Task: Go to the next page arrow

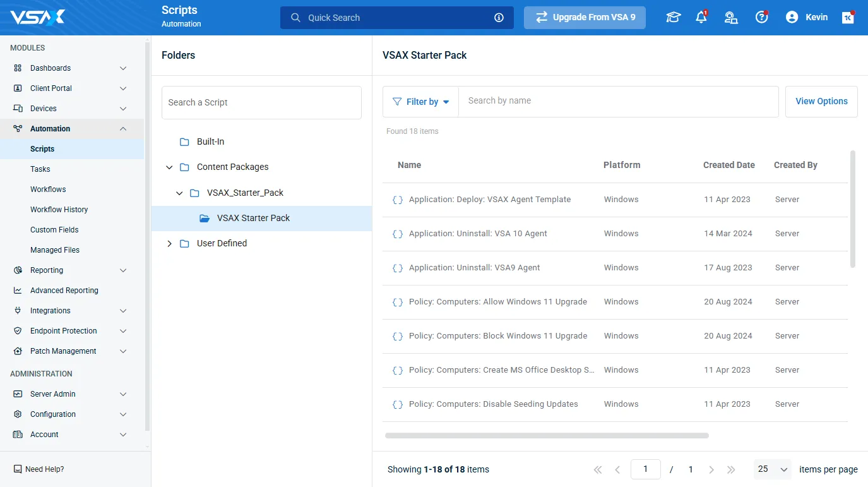Action: [711, 469]
